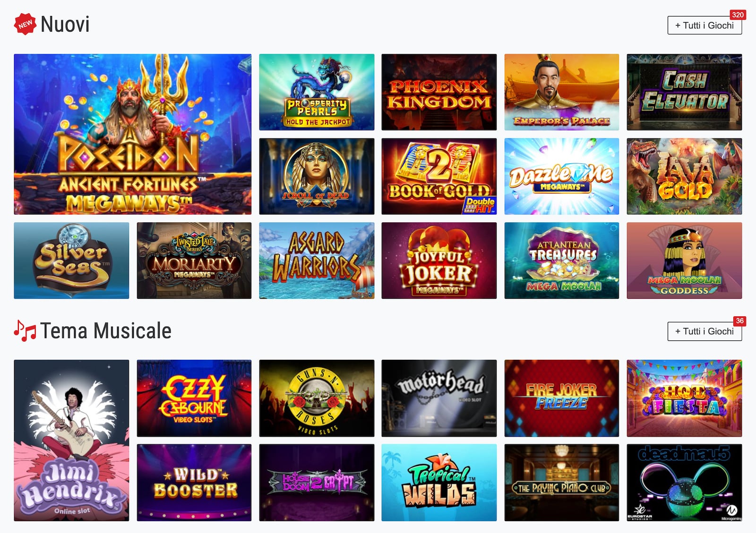
Task: Open Joyful Joker Megaways slot
Action: [439, 261]
